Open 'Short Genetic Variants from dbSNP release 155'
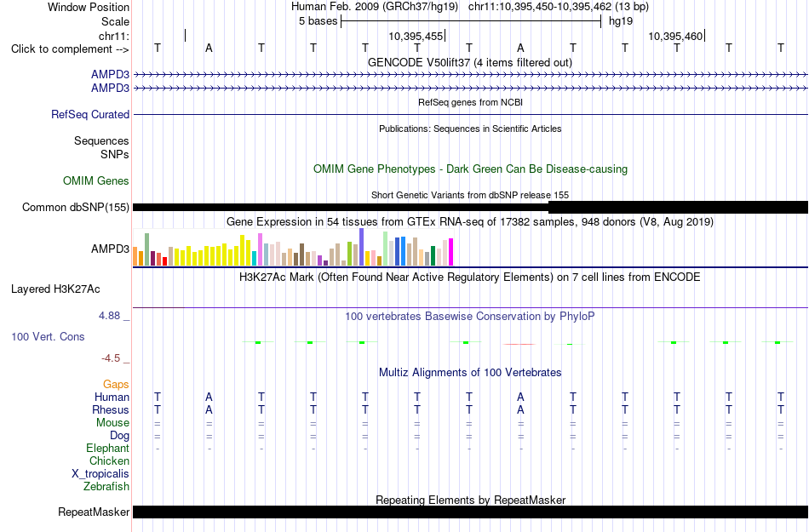Screen dimensions: 809x532 pos(470,195)
